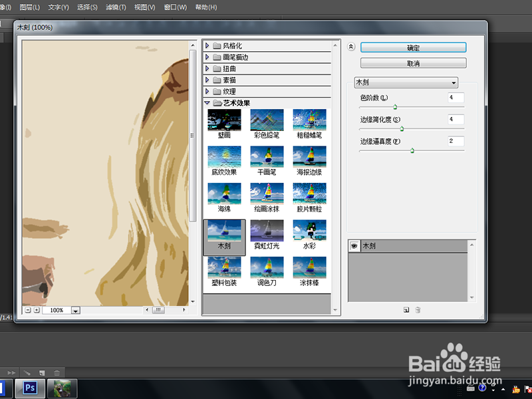Expand the 扭曲 filter folder
This screenshot has width=532, height=399.
[x=207, y=68]
